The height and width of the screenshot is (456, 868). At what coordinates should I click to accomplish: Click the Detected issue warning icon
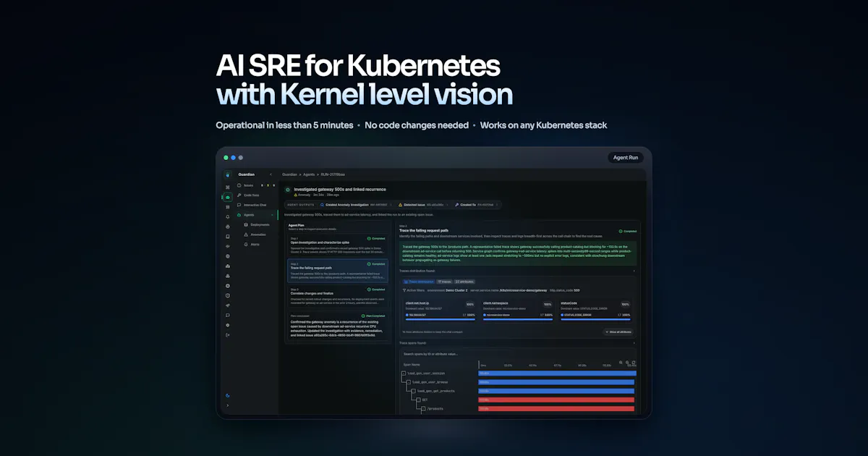400,205
